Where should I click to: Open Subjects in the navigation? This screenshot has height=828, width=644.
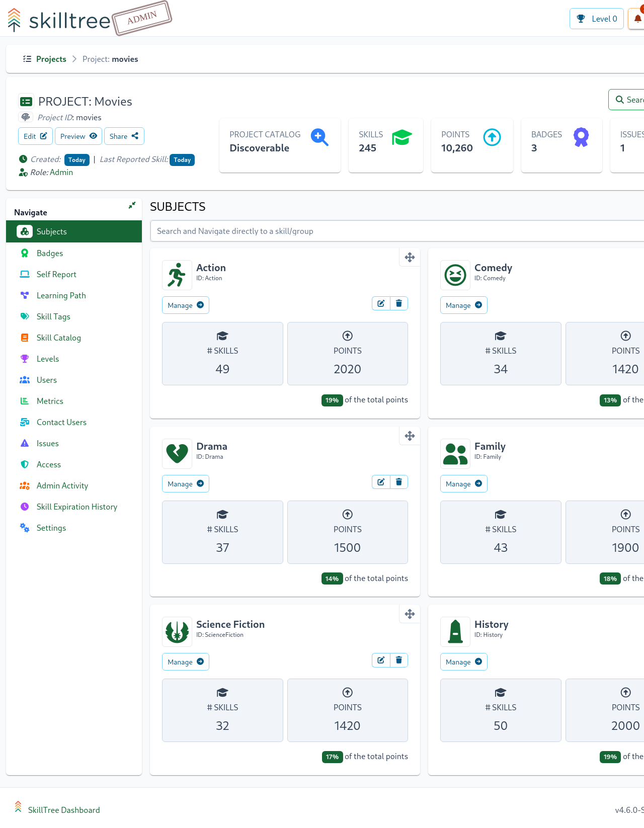click(x=74, y=231)
